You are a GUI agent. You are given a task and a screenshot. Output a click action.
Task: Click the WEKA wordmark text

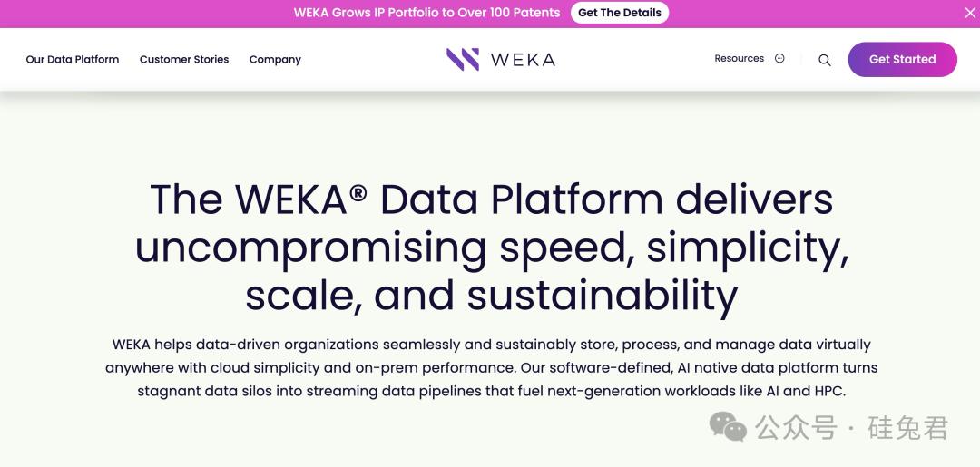pos(523,59)
